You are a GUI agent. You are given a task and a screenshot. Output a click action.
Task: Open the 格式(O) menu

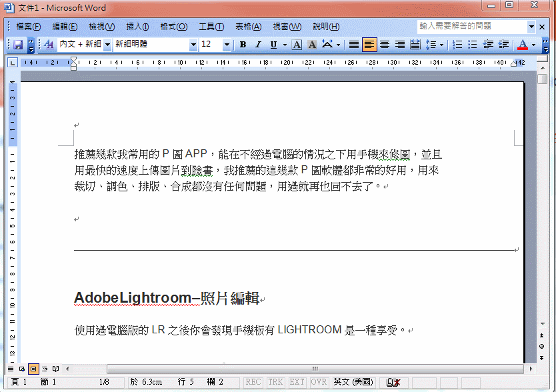coord(174,27)
